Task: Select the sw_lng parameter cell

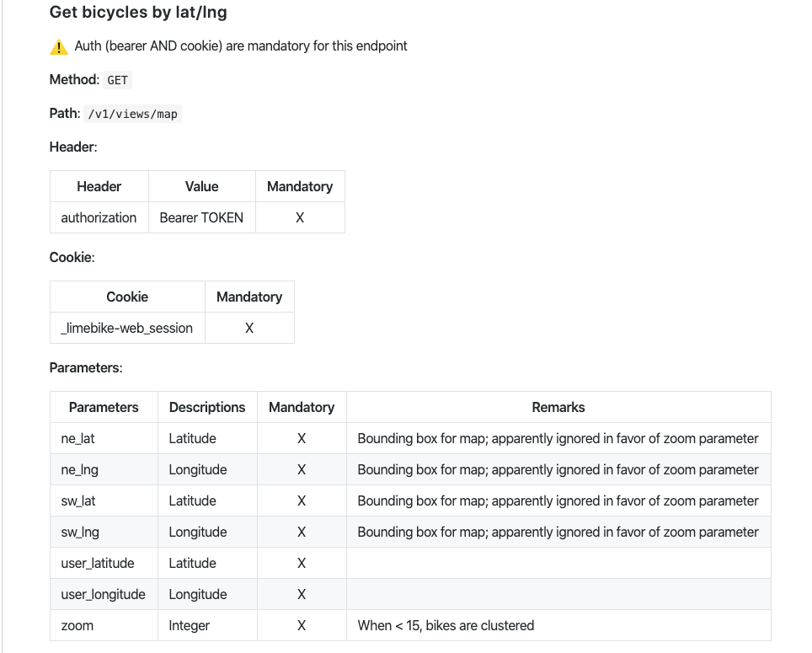Action: coord(79,532)
